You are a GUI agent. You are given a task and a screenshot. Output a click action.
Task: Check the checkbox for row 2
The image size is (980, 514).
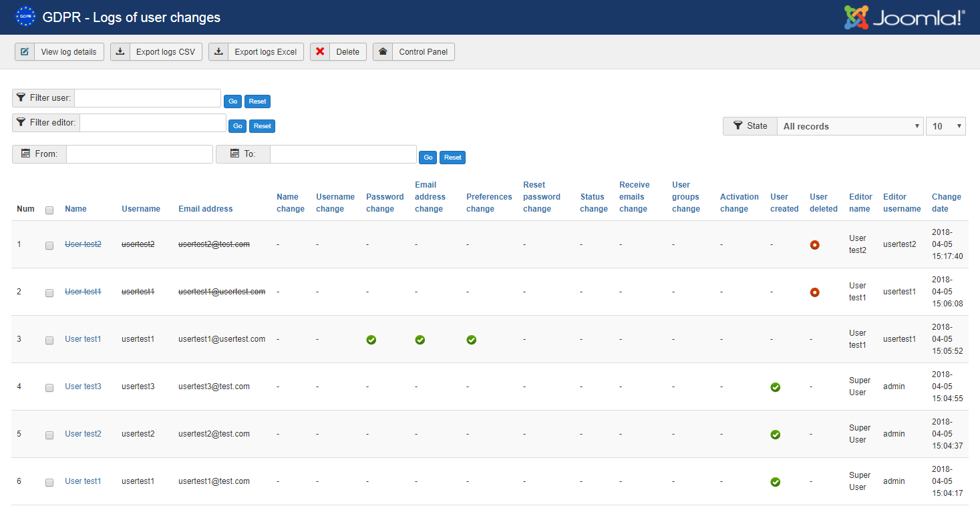(x=49, y=293)
